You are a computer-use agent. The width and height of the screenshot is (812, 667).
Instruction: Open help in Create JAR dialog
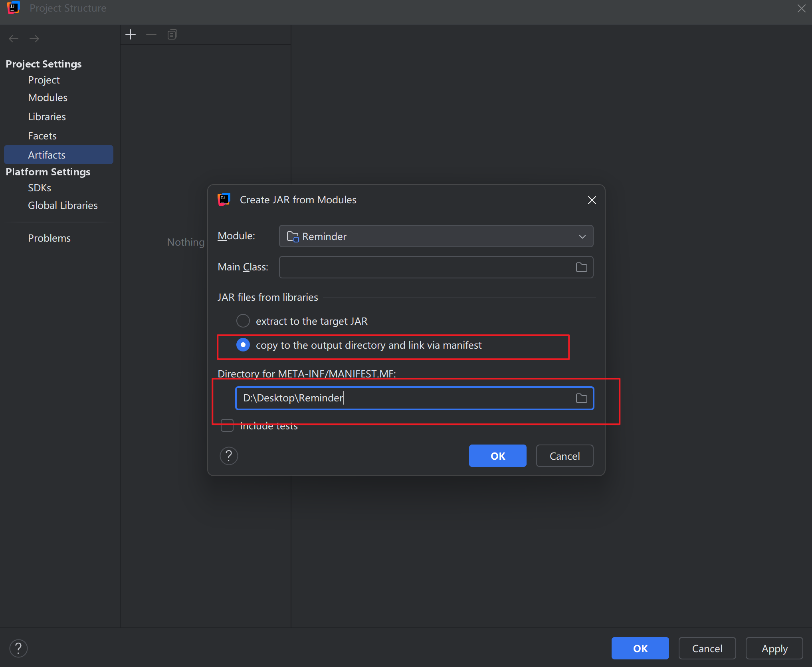pyautogui.click(x=229, y=456)
